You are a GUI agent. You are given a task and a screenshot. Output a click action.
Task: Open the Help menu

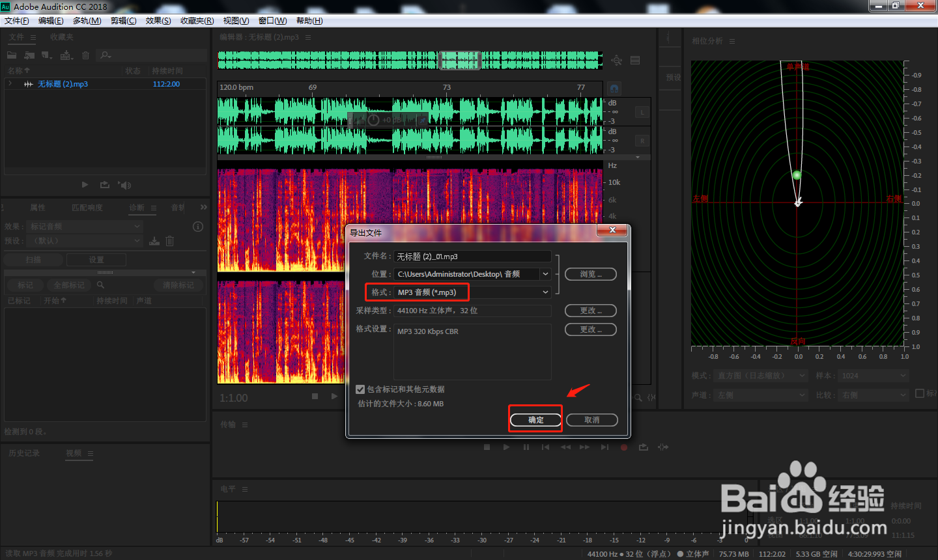click(x=309, y=21)
